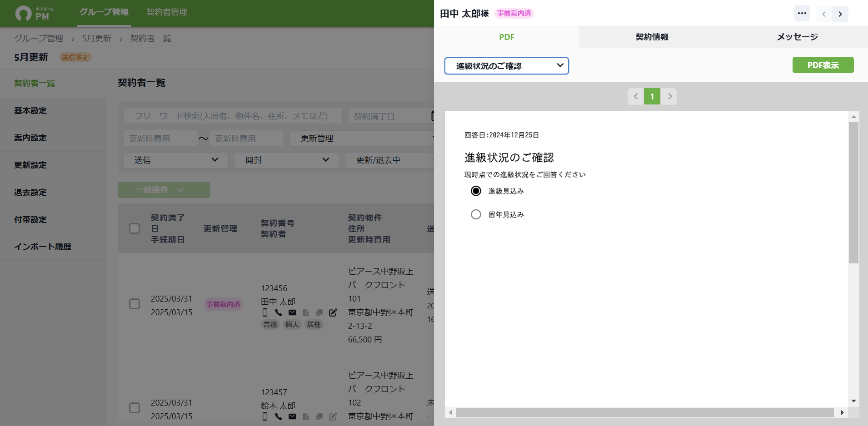Image resolution: width=868 pixels, height=426 pixels.
Task: Open the 送信 filter dropdown
Action: (175, 160)
